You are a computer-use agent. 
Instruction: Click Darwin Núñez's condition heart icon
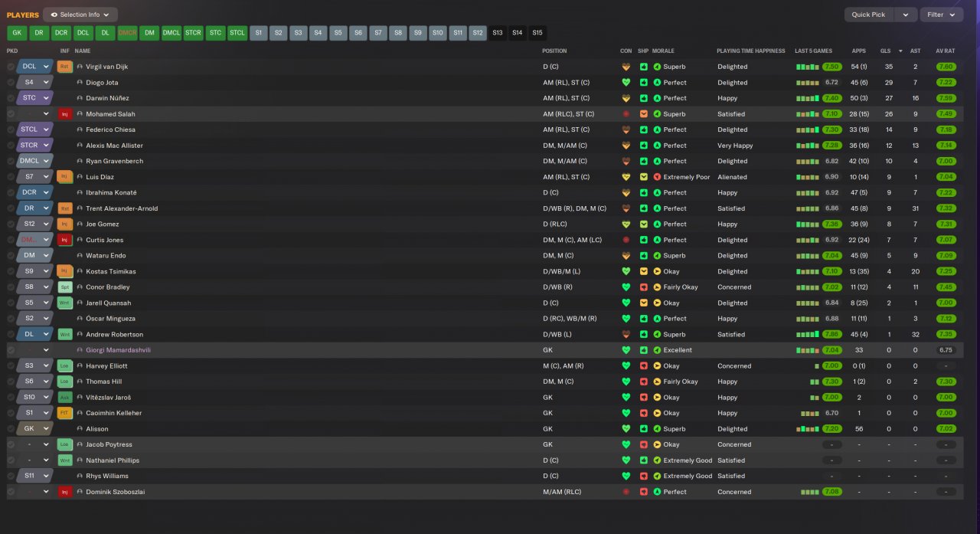pos(626,98)
